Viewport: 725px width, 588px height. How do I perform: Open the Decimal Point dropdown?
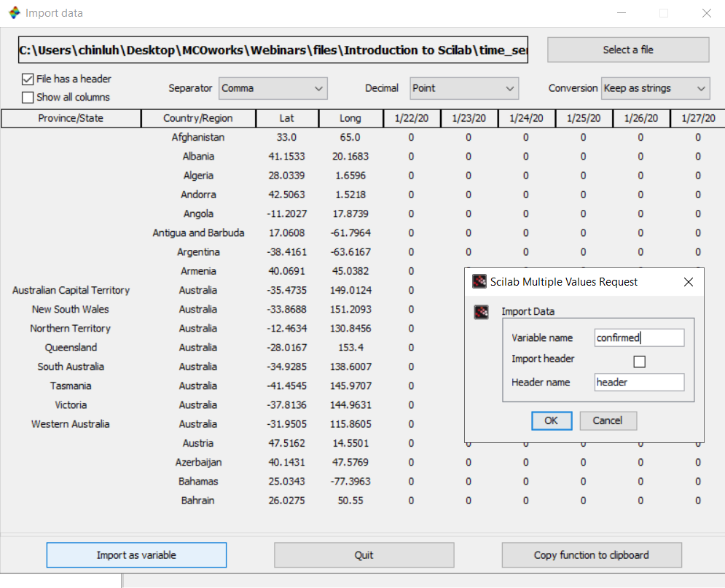(464, 88)
